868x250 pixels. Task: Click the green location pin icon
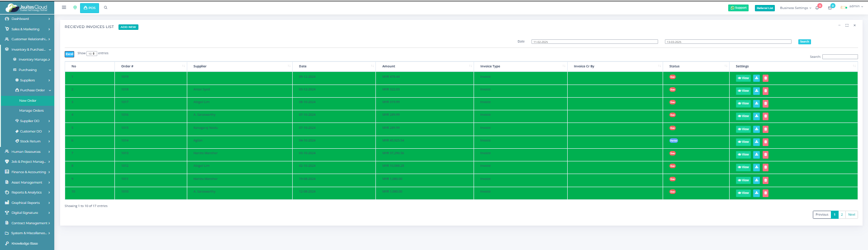pos(75,8)
